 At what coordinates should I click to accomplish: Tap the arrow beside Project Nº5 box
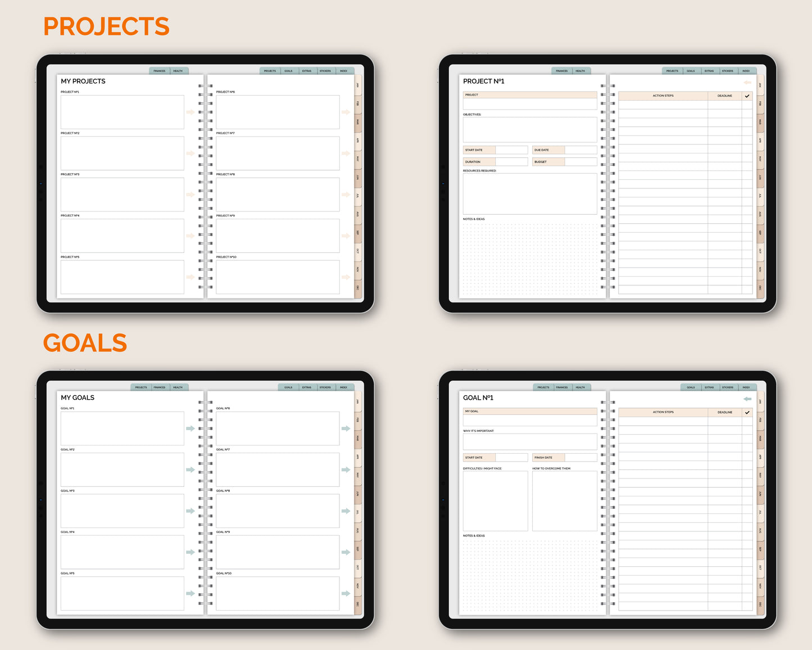(x=190, y=277)
